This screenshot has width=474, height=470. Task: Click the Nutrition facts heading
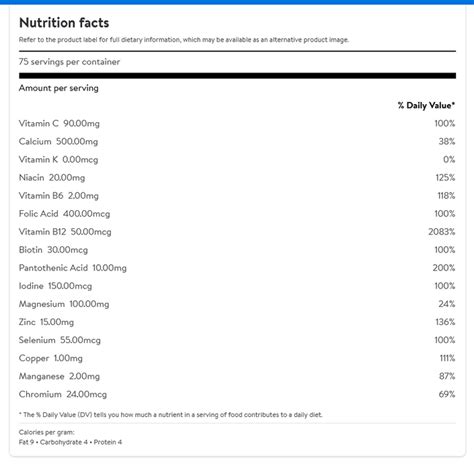click(x=64, y=23)
